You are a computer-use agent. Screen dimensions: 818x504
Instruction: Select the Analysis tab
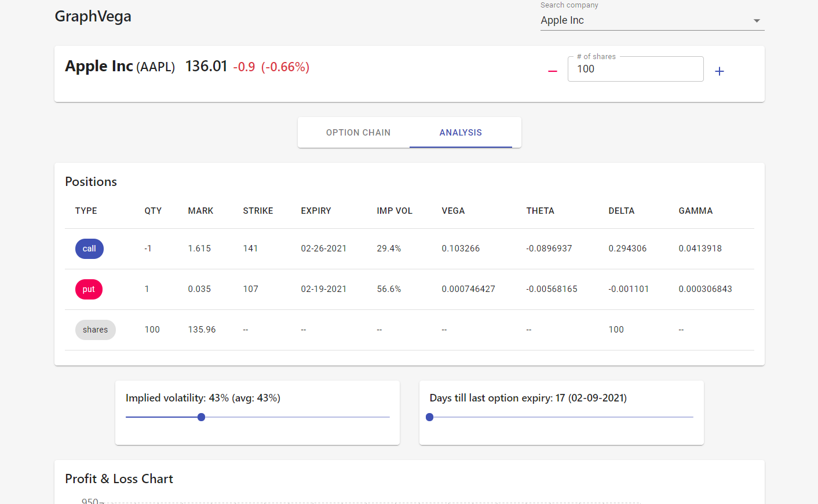pos(461,133)
